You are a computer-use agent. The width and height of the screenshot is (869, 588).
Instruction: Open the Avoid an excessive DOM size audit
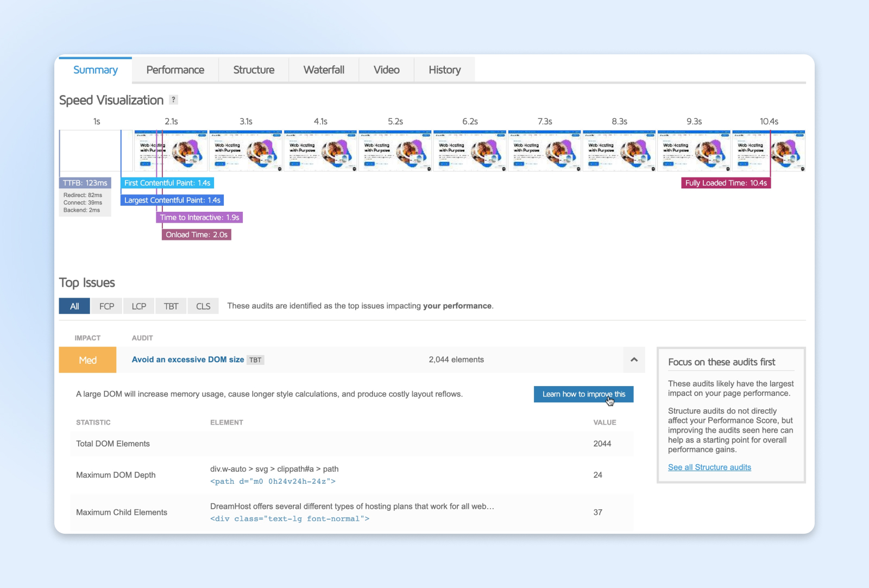tap(188, 359)
